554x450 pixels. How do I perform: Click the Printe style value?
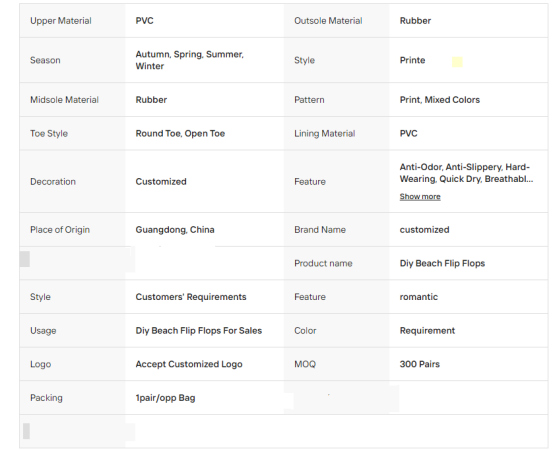412,60
